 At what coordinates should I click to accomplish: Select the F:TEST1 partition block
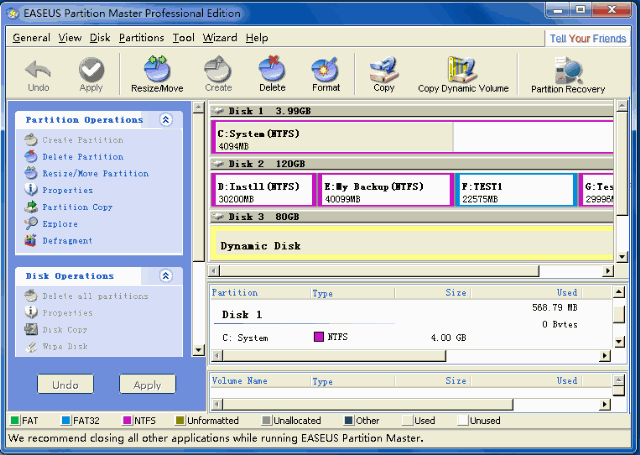516,190
